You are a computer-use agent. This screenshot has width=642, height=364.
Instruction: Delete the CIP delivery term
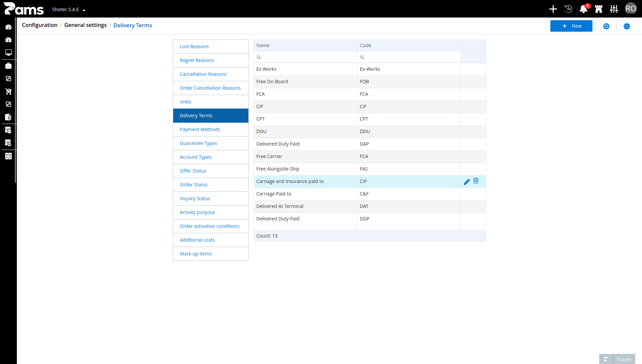coord(476,181)
